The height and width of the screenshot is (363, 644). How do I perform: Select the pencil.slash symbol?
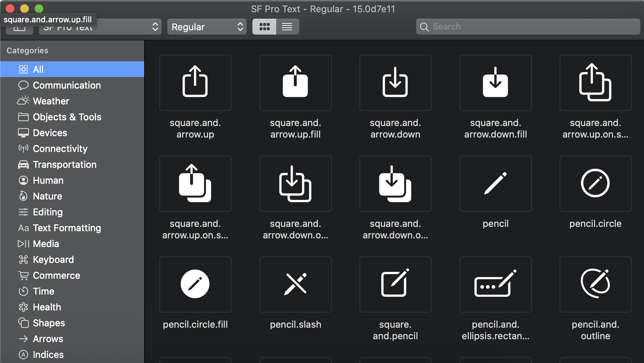[x=295, y=284]
